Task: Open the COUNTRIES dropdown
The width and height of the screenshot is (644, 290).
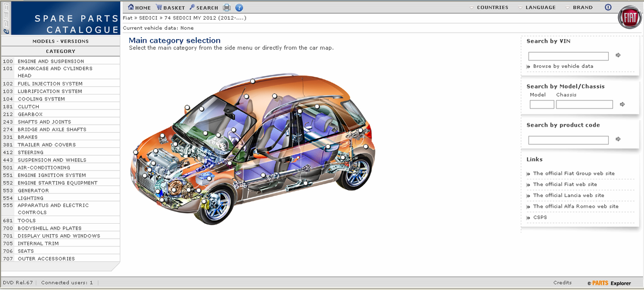Action: pyautogui.click(x=489, y=8)
